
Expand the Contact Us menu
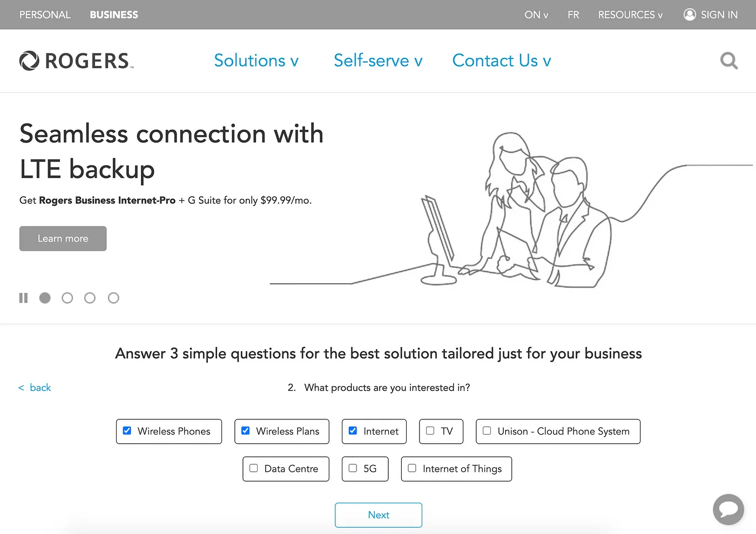[502, 61]
